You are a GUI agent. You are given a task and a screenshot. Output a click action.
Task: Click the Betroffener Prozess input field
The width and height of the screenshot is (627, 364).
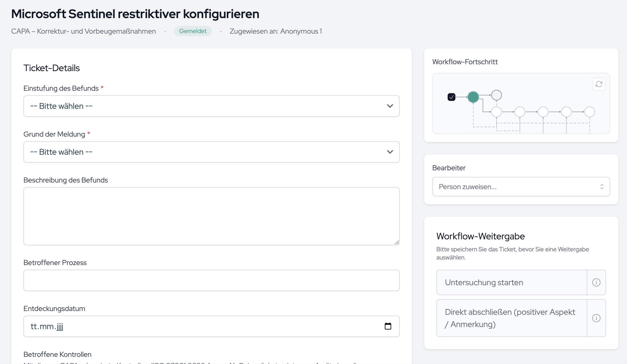click(211, 280)
